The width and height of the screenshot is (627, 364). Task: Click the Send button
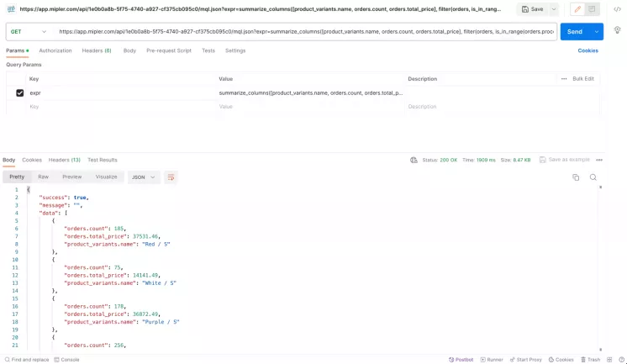[x=575, y=32]
